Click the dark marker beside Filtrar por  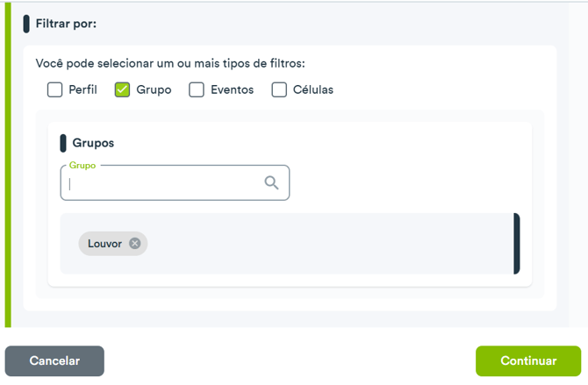(x=26, y=24)
